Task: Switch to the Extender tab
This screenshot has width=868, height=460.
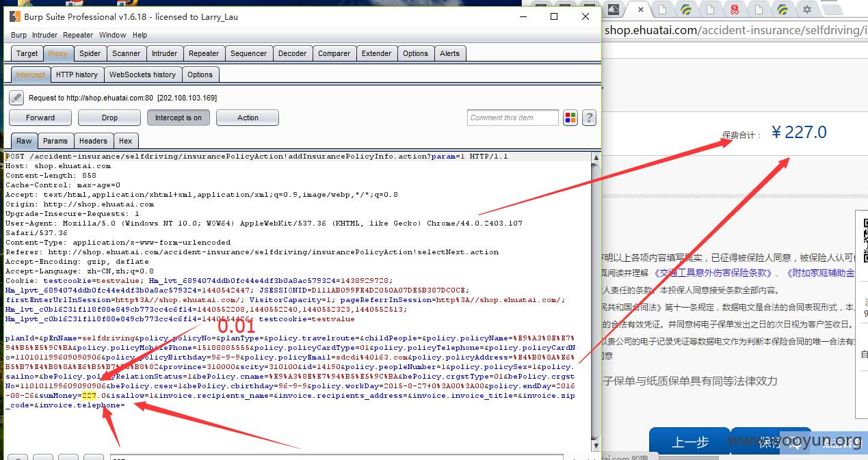Action: click(377, 53)
